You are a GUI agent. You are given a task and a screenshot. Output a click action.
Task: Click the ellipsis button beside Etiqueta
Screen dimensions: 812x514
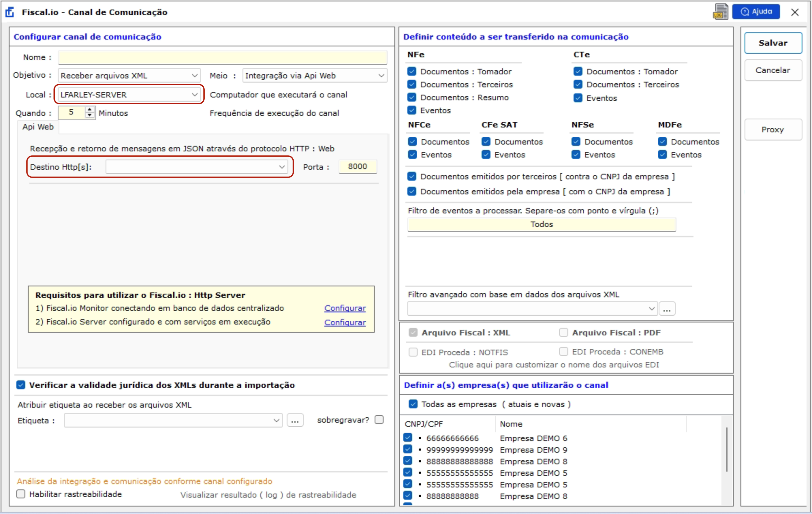click(x=295, y=420)
